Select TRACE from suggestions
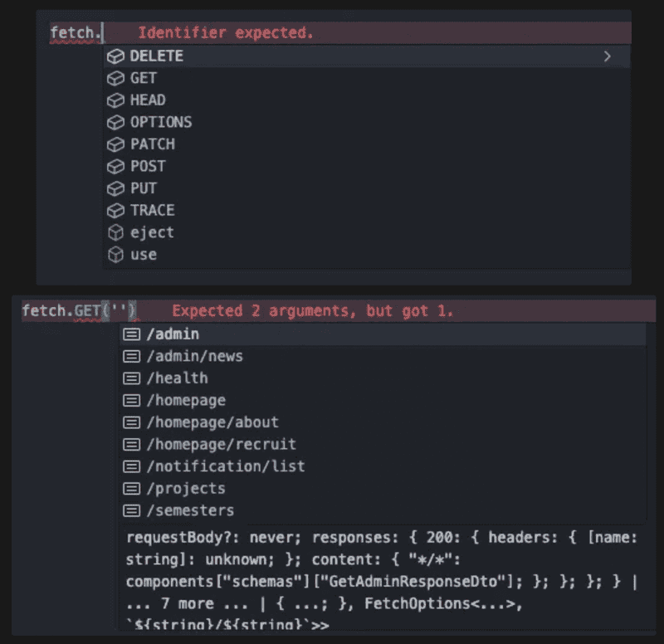This screenshot has width=664, height=644. click(x=152, y=211)
